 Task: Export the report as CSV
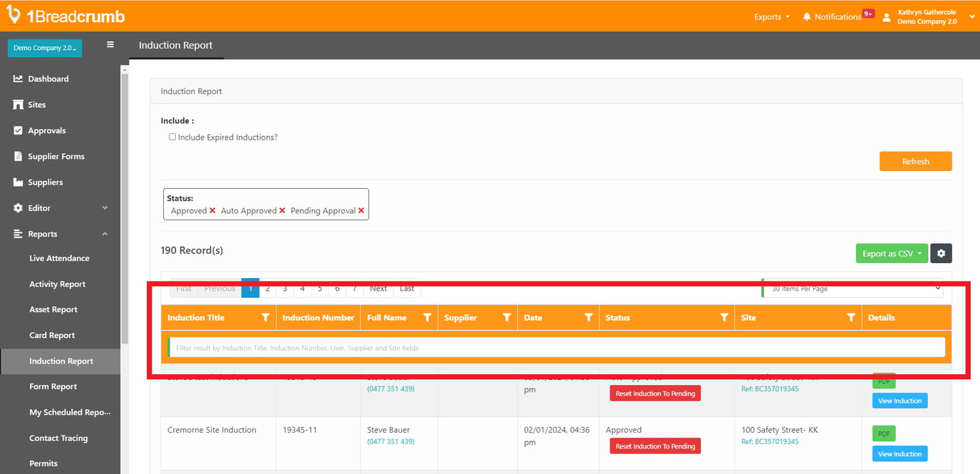pyautogui.click(x=887, y=253)
